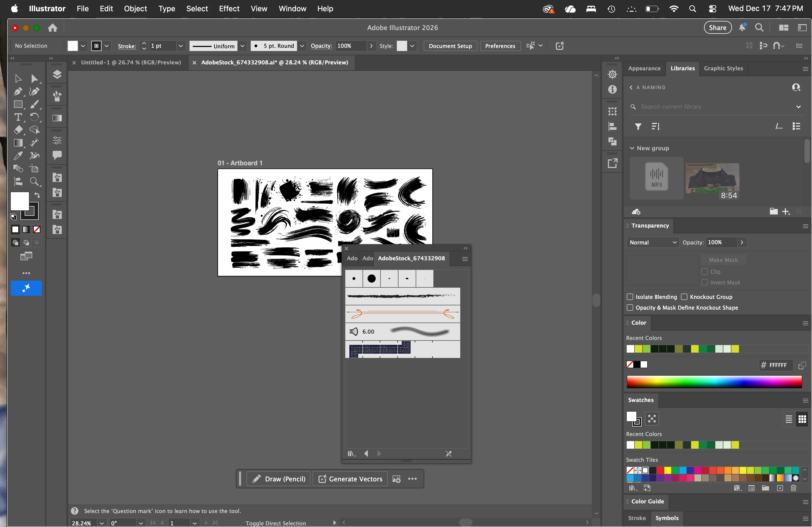This screenshot has height=527, width=812.
Task: Select the red swatch in Swatch Tiles
Action: (660, 470)
